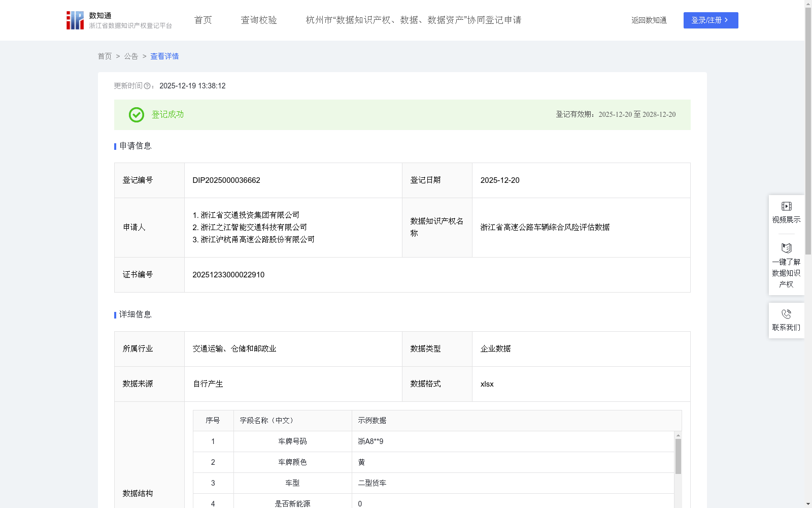Image resolution: width=812 pixels, height=508 pixels.
Task: Select registration number DIP2025000036662
Action: (x=226, y=180)
